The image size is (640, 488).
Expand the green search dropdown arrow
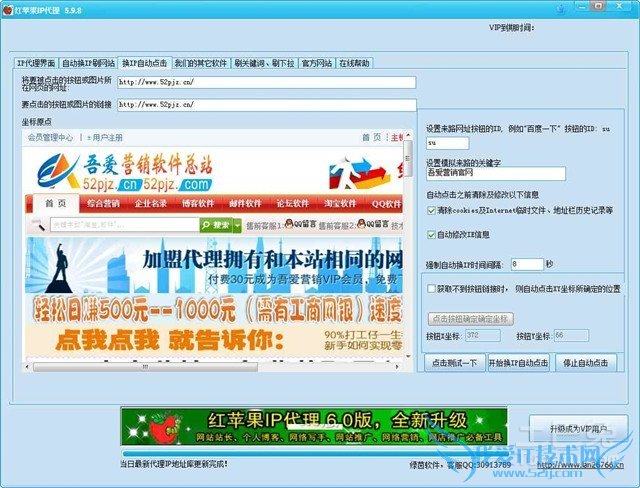(x=237, y=225)
